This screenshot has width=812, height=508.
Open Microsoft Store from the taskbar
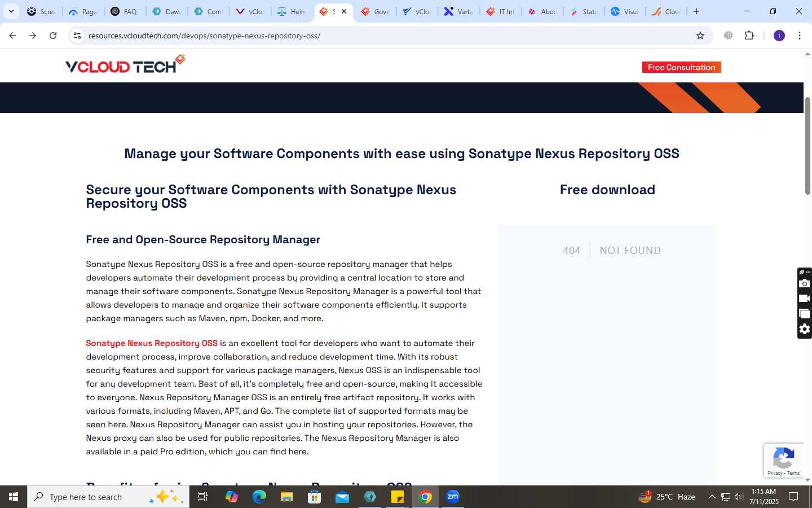(314, 497)
